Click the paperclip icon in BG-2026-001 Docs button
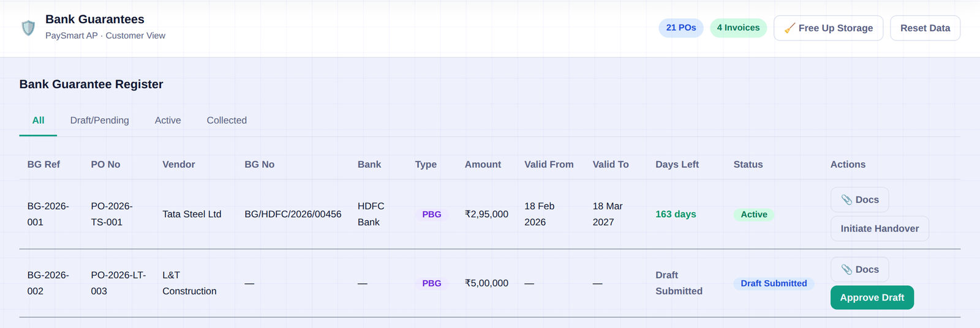This screenshot has height=328, width=980. (x=846, y=199)
